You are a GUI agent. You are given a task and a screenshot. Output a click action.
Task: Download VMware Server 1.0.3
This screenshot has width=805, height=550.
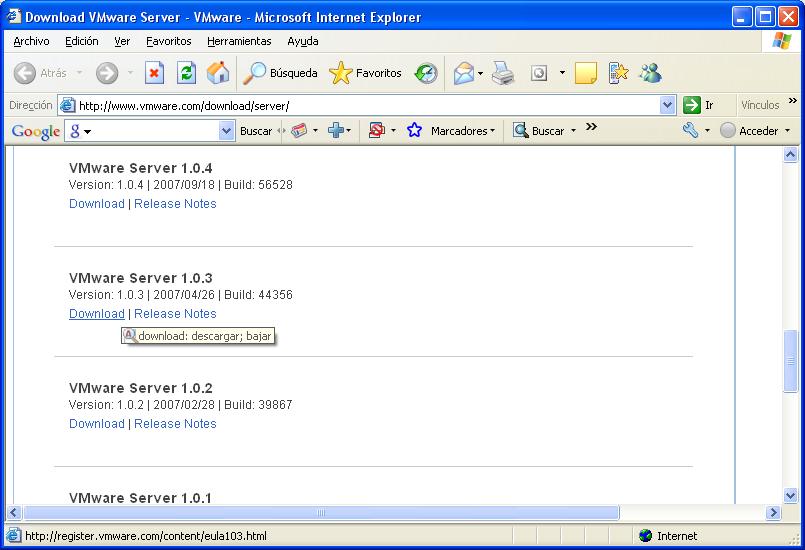click(97, 314)
